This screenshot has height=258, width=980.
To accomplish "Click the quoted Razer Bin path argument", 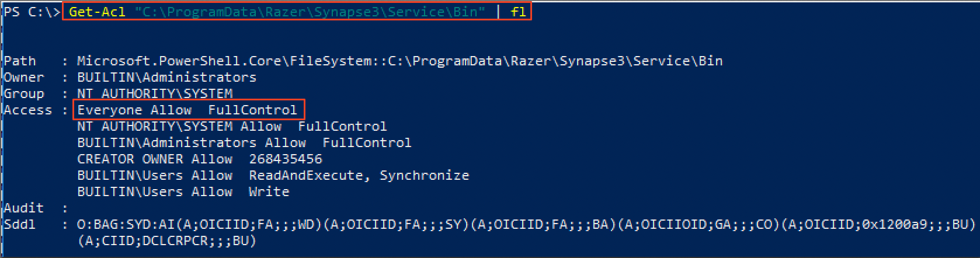I will tap(312, 12).
